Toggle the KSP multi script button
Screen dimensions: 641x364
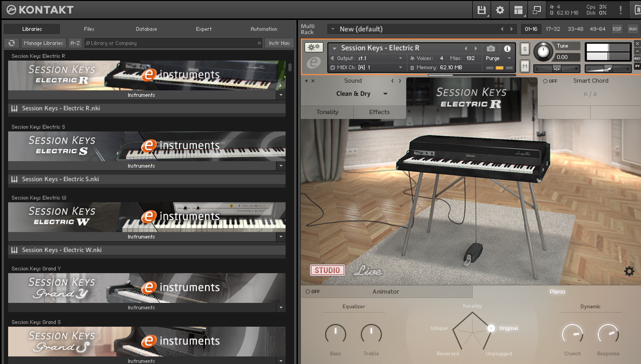pos(617,29)
